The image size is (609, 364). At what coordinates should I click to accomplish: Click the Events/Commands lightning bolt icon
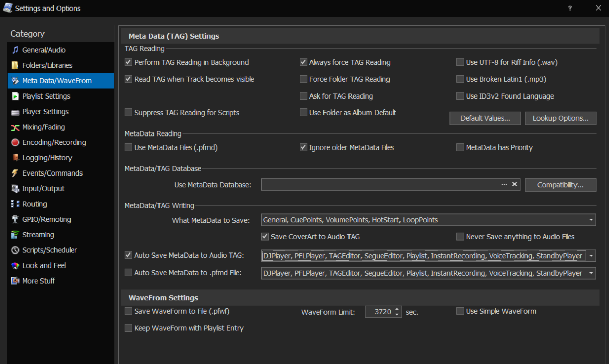coord(15,173)
